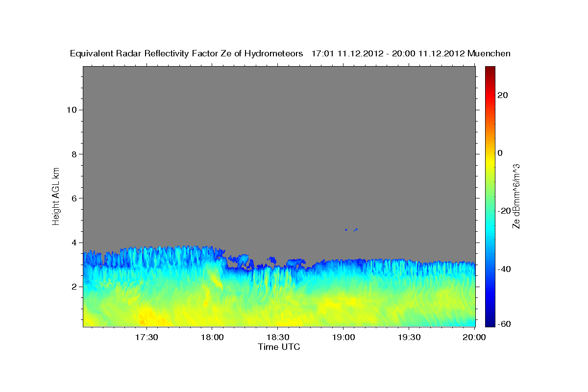Click the height tick label '2'
The width and height of the screenshot is (588, 392).
point(73,287)
